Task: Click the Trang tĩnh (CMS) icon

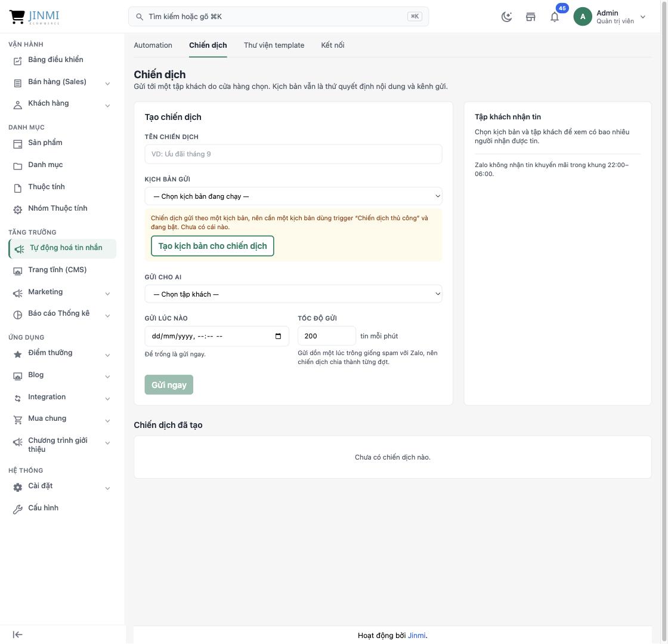Action: click(x=17, y=271)
